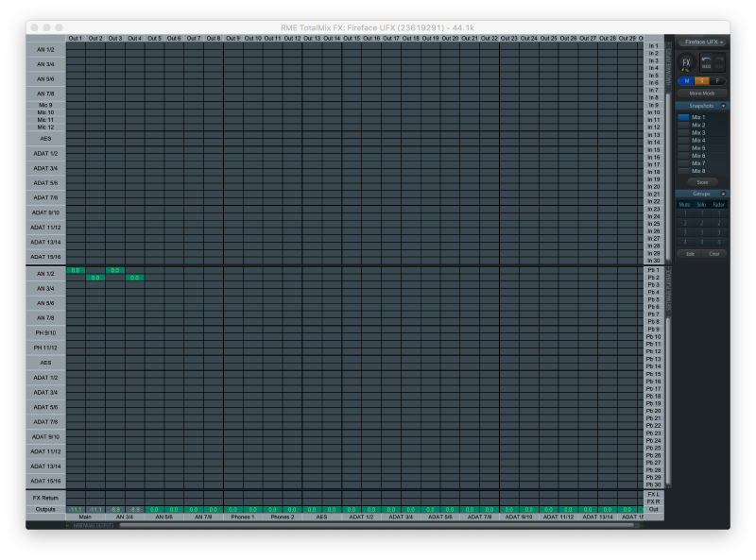
Task: Click the Main output label
Action: tap(85, 518)
